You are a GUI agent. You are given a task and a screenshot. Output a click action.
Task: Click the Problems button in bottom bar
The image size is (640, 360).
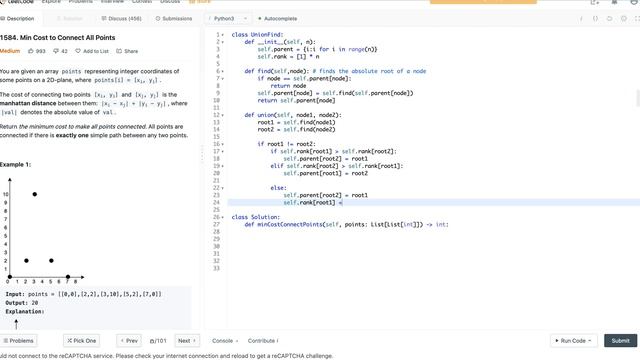coord(18,341)
